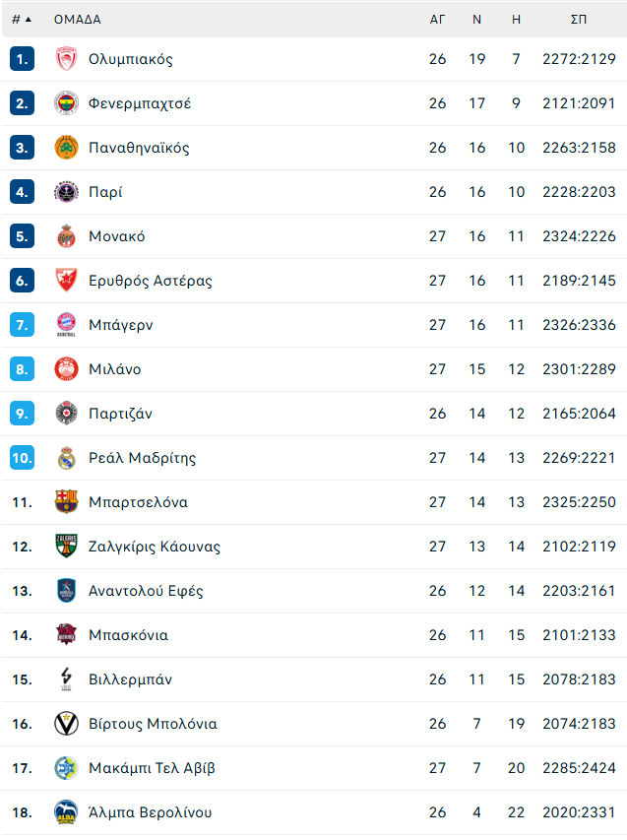This screenshot has width=627, height=840.
Task: Click the light-blue position 10 badge
Action: pyautogui.click(x=22, y=458)
